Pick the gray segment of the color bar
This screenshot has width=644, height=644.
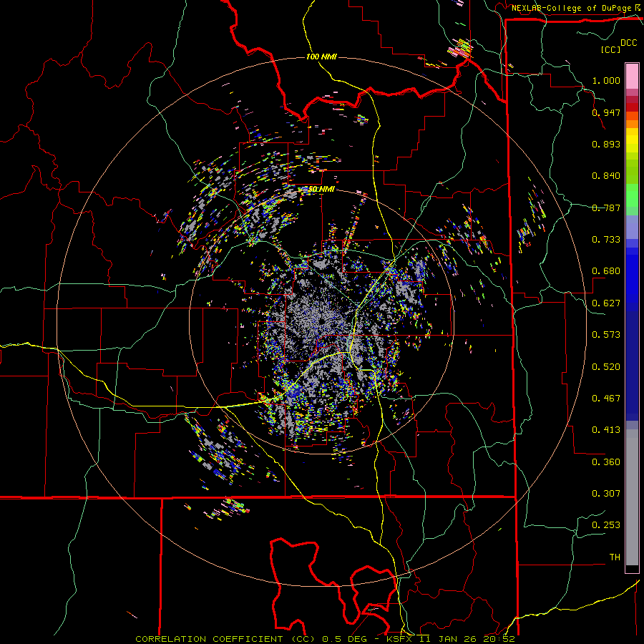click(x=632, y=497)
